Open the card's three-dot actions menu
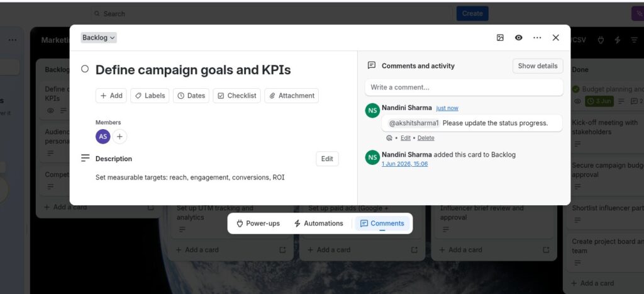Screen dimensions: 644x294 pyautogui.click(x=537, y=38)
